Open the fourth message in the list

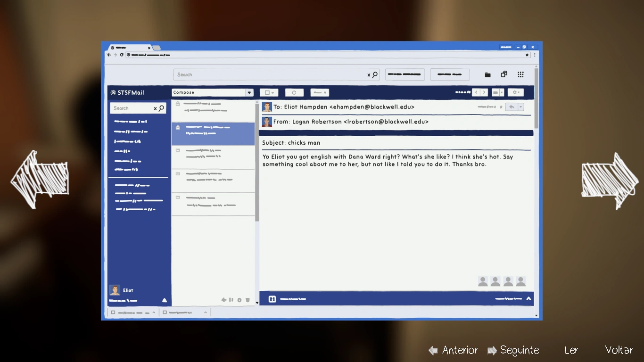pos(213,181)
